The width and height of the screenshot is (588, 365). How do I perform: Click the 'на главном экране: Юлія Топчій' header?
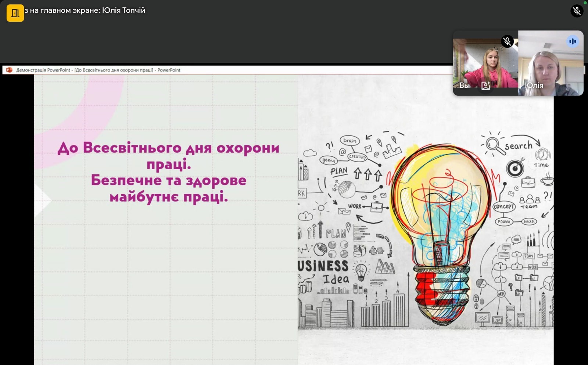85,11
